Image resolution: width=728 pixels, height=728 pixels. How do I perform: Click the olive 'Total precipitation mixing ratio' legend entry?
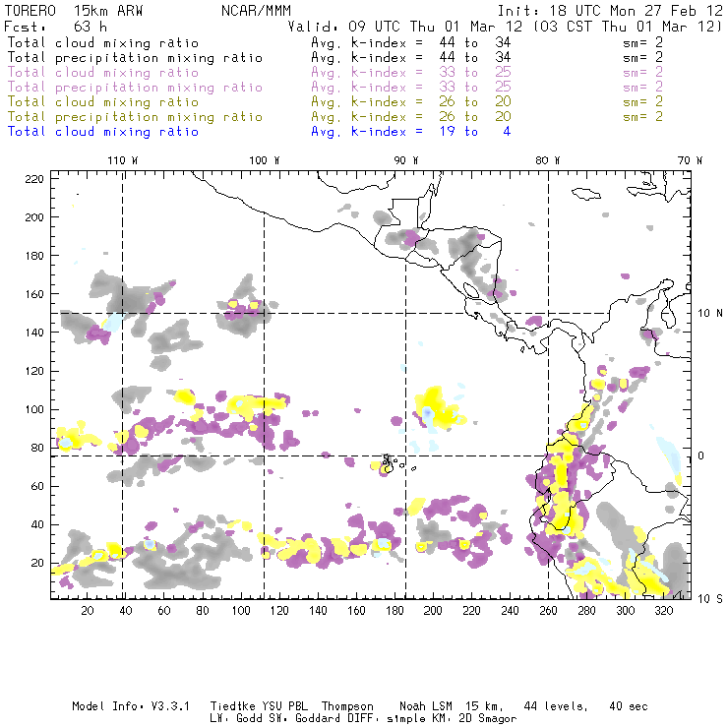coord(135,116)
